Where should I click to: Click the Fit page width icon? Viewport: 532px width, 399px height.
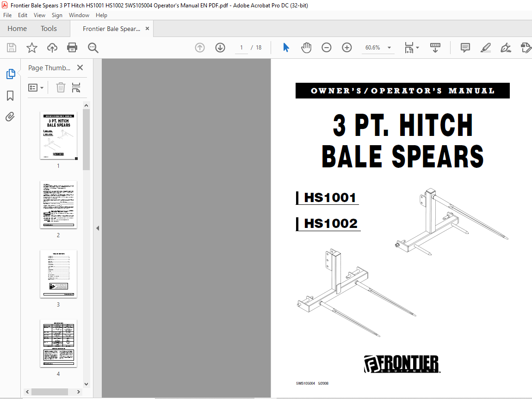[409, 48]
